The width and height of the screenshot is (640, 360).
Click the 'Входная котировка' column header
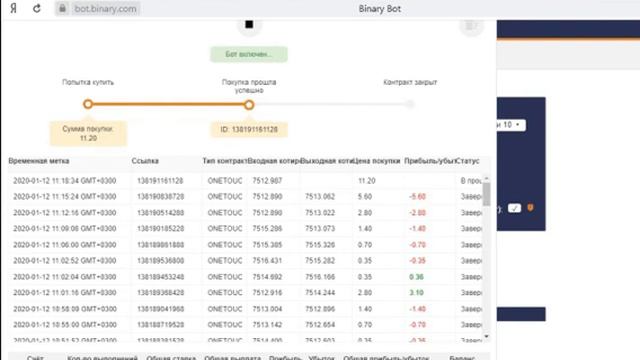point(274,161)
